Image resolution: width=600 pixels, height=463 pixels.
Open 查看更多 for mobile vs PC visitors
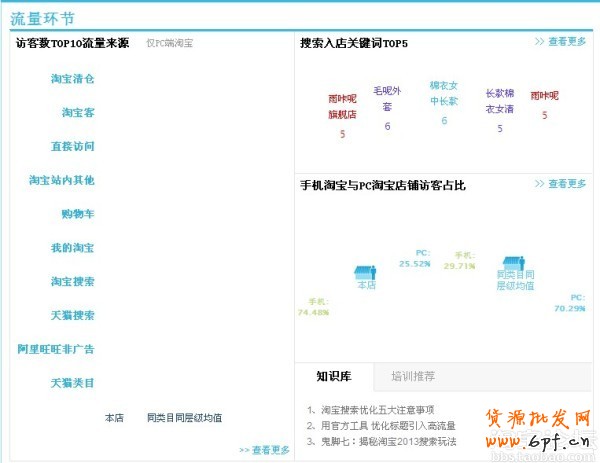(560, 184)
